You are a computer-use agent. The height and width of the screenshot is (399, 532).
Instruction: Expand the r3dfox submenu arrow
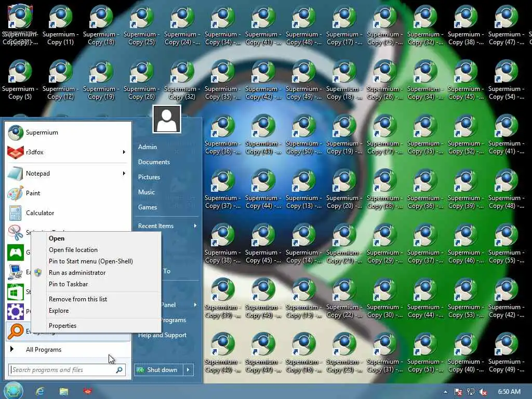[124, 152]
